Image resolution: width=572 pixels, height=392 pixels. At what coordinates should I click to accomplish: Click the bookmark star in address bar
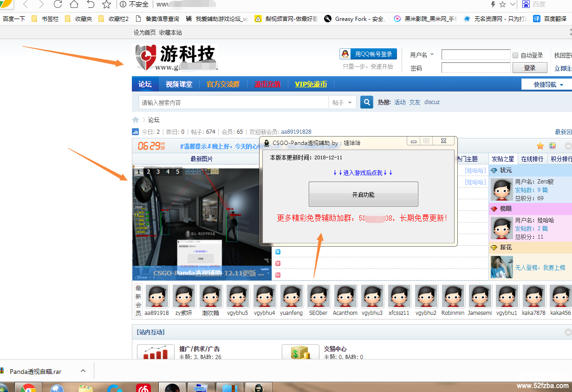(502, 5)
